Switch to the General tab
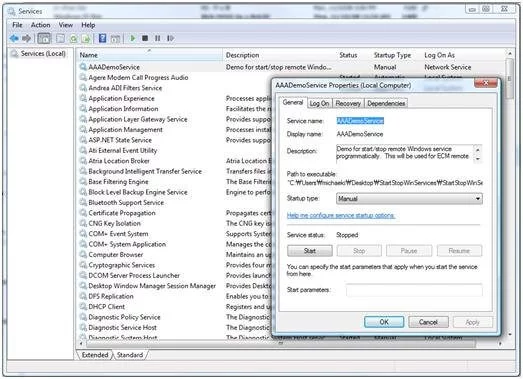Image resolution: width=523 pixels, height=379 pixels. point(293,102)
